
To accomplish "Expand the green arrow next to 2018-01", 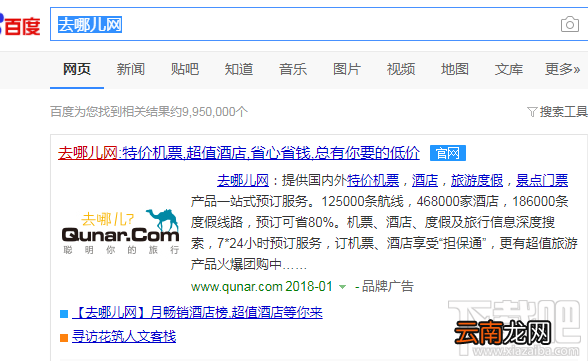I will coord(342,287).
